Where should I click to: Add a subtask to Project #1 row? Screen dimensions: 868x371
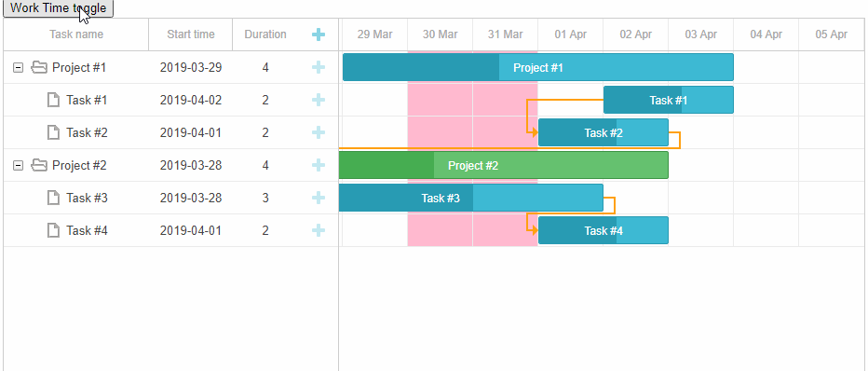[x=319, y=67]
